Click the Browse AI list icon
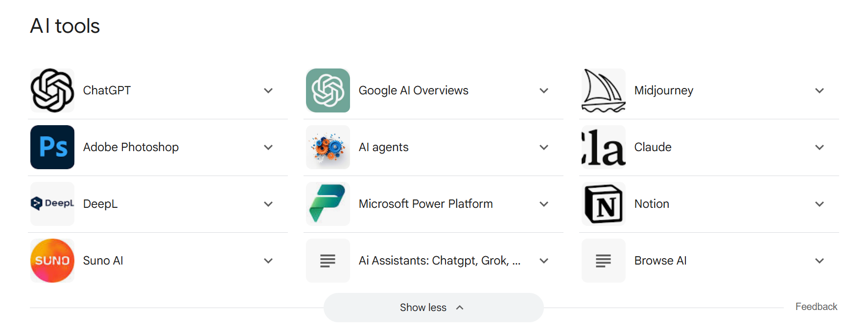This screenshot has width=868, height=333. 603,261
